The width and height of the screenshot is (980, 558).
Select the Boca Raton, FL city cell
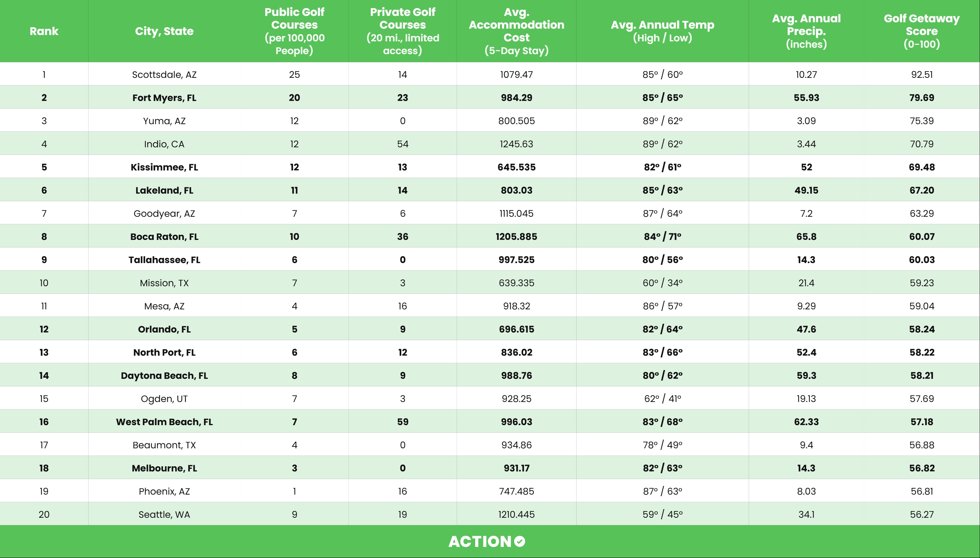164,236
